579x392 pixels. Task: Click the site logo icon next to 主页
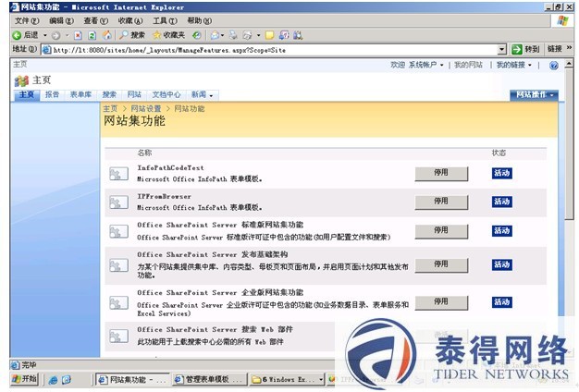pyautogui.click(x=21, y=80)
